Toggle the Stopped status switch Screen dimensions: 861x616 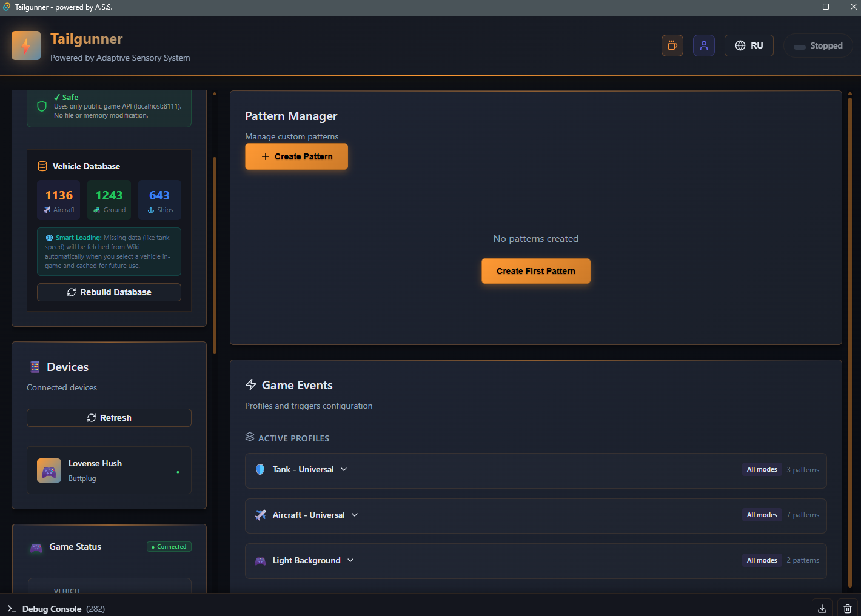(x=818, y=45)
